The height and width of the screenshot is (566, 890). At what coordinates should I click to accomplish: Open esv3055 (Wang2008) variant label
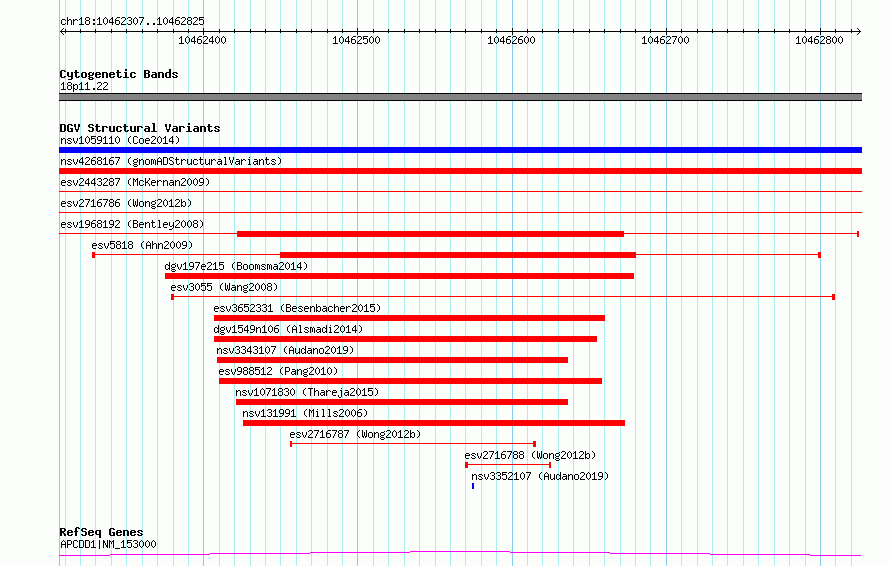coord(224,287)
